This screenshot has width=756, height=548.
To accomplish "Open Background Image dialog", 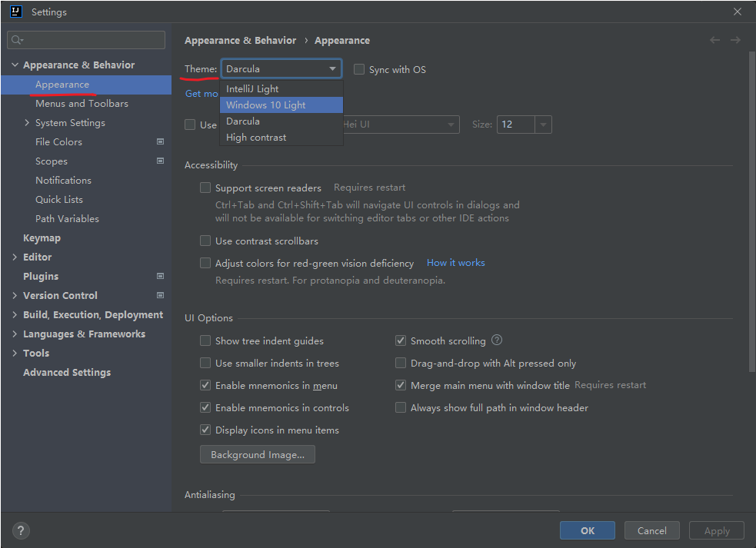I will coord(258,454).
